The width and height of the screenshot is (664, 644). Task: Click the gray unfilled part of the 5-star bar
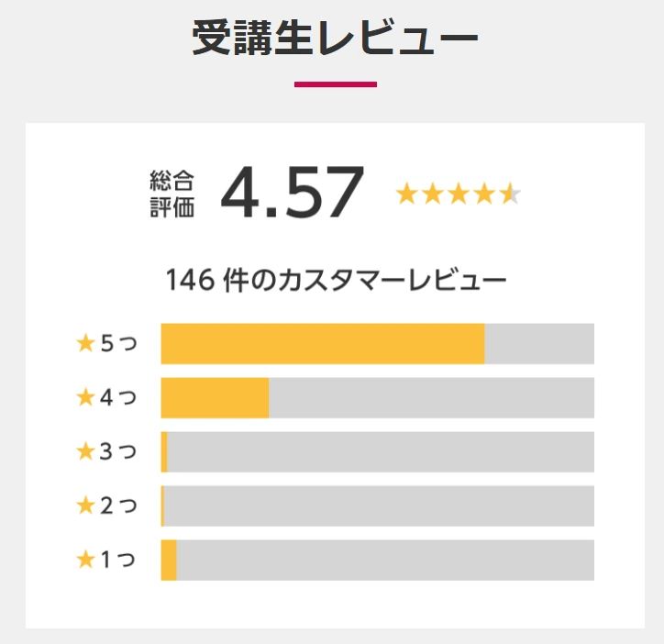pos(538,344)
